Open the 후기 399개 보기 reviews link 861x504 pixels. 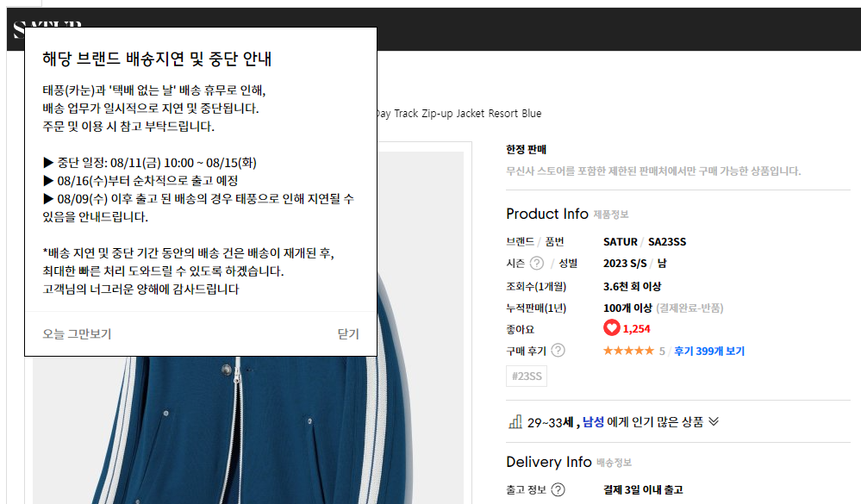[709, 351]
